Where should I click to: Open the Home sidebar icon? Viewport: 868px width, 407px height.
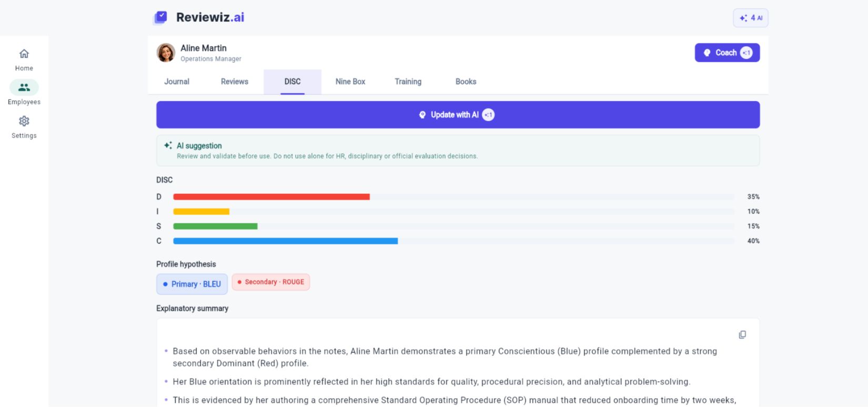point(24,54)
